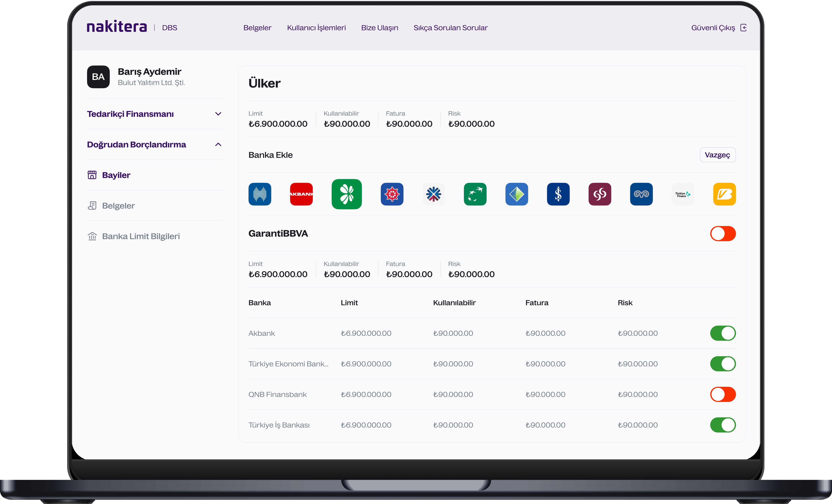Image resolution: width=832 pixels, height=504 pixels.
Task: Open Kullanıcı İşlemleri in top navigation
Action: coord(316,28)
